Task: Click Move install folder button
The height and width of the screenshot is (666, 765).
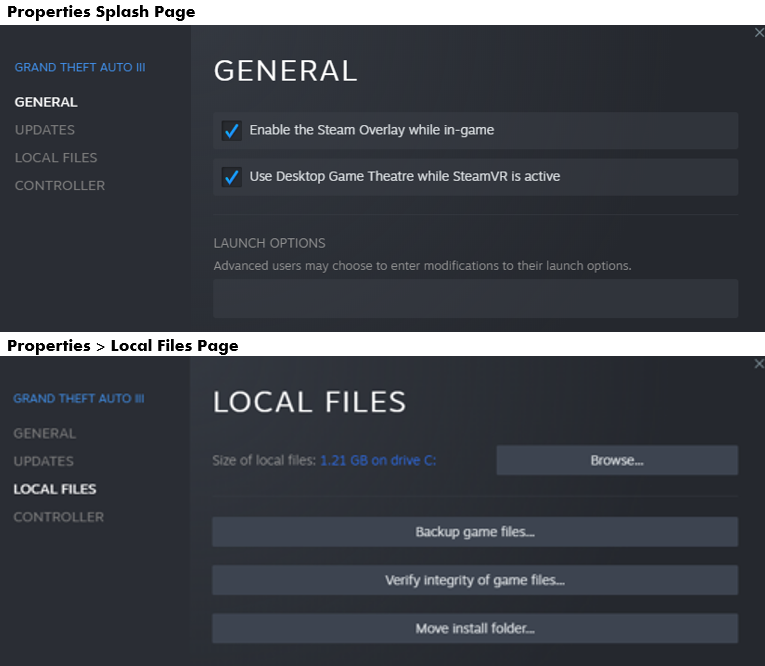Action: pos(475,629)
